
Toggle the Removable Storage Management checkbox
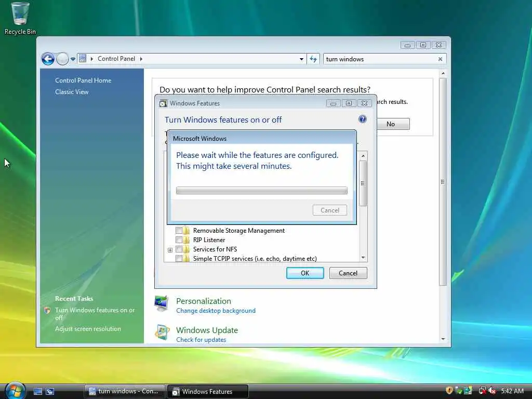coord(179,230)
